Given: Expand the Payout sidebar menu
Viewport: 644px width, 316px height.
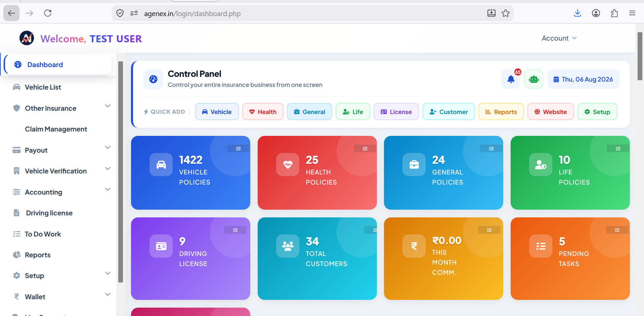Looking at the screenshot, I should (x=108, y=148).
